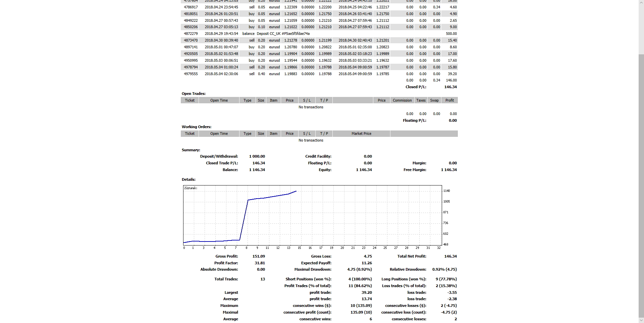This screenshot has width=644, height=323.
Task: Click the Maximal Drawdown value 4.75 (0.92%)
Action: pos(360,269)
